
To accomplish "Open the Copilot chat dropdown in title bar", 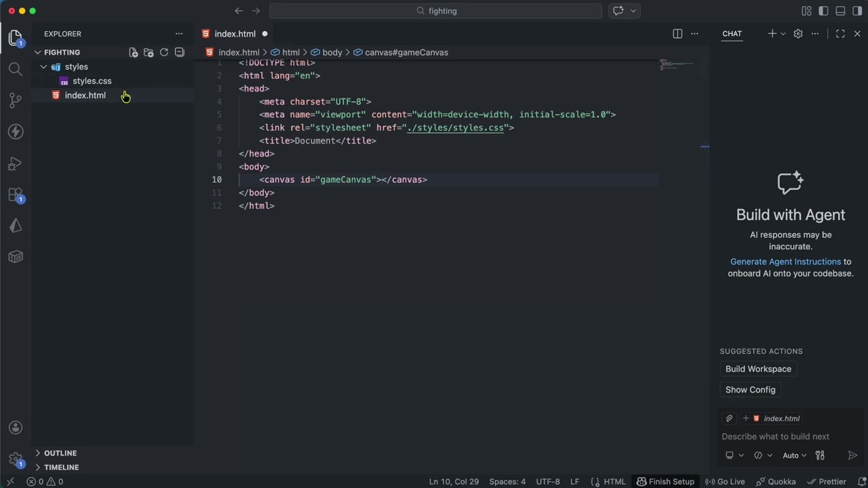I will (633, 11).
